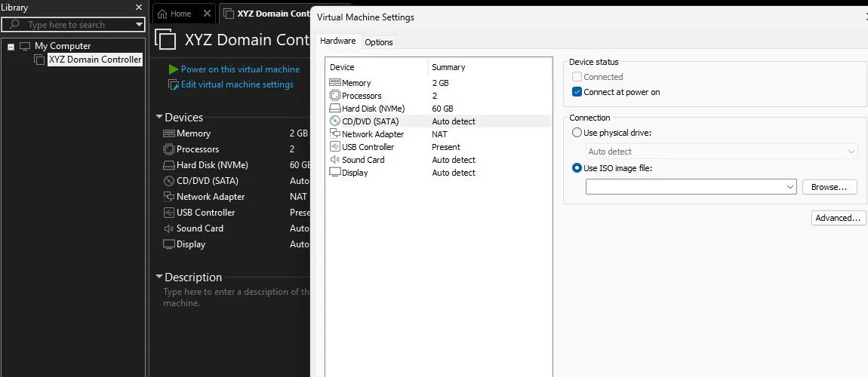Image resolution: width=868 pixels, height=377 pixels.
Task: Click the Network Adapter icon in the settings hardware list
Action: click(335, 133)
